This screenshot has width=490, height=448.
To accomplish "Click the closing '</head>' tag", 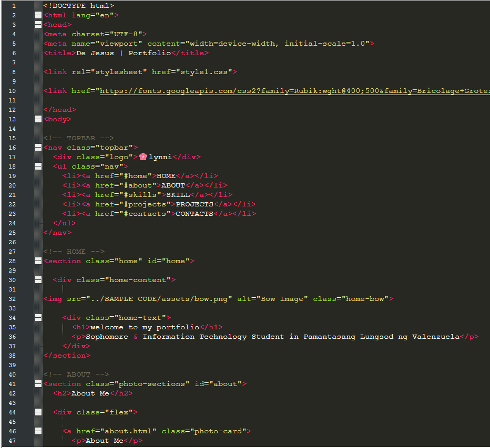I will click(60, 110).
